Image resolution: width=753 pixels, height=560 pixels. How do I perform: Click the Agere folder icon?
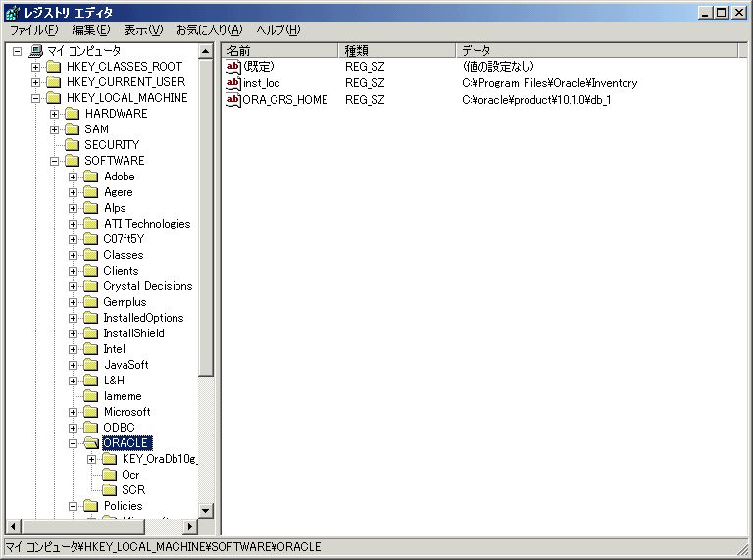(x=91, y=192)
